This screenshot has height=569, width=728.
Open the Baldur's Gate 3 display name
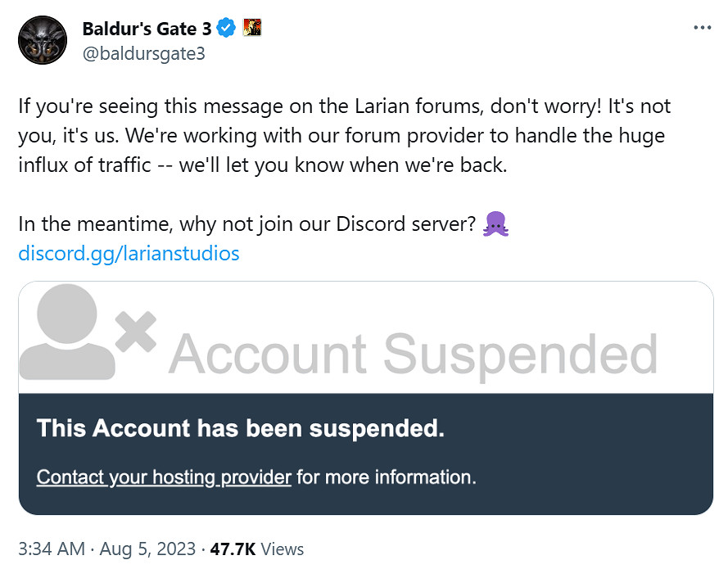pos(147,29)
